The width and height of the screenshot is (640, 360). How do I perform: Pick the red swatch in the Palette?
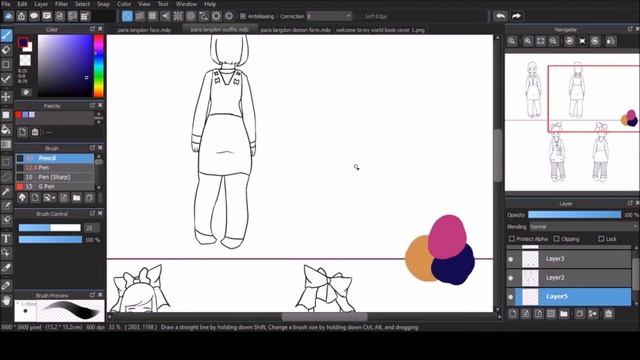18,115
